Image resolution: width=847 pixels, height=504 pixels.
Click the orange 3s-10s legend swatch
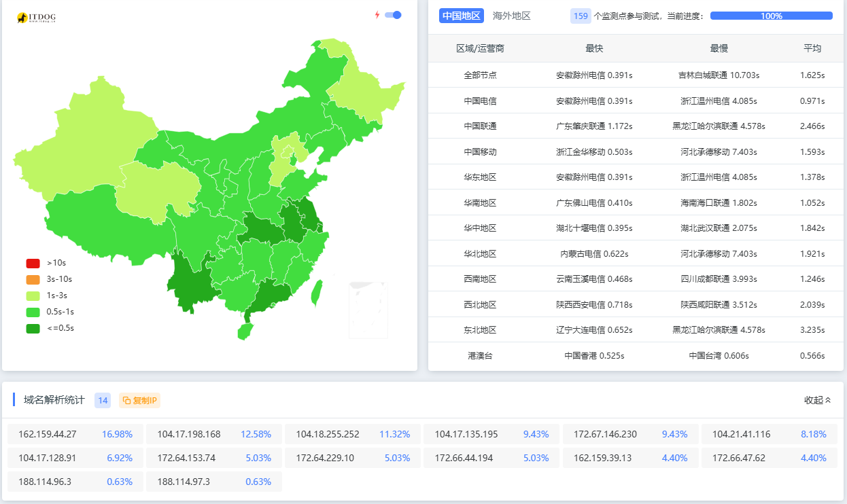33,279
